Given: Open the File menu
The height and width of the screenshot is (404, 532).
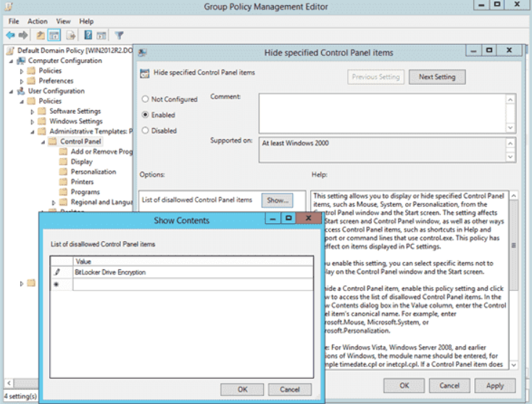Looking at the screenshot, I should click(x=14, y=21).
